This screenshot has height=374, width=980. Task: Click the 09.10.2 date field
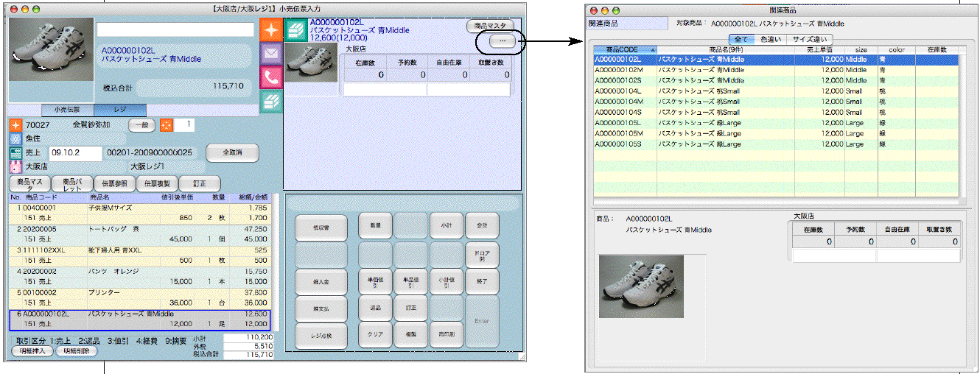click(75, 152)
